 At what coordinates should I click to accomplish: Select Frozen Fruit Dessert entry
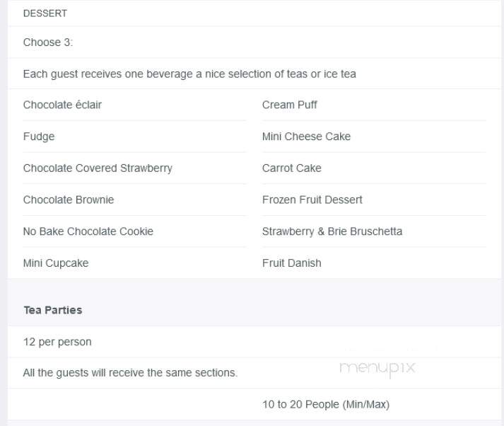pyautogui.click(x=312, y=200)
